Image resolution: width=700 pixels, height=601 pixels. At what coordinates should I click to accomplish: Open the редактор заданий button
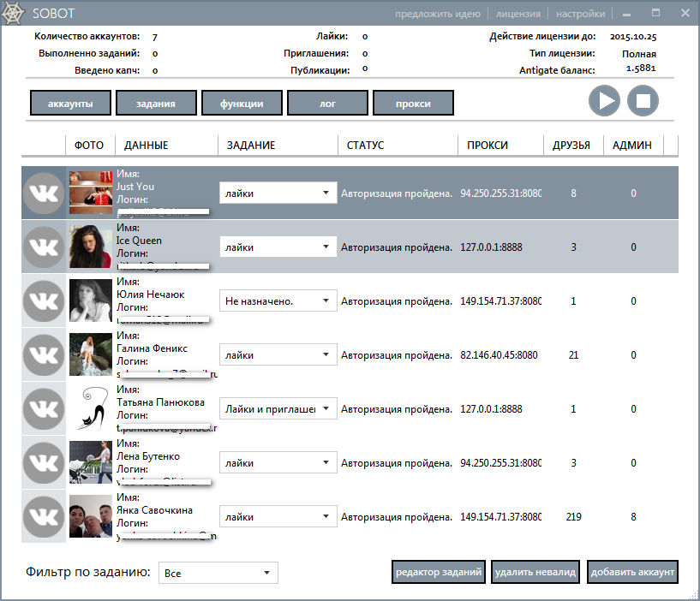coord(440,572)
